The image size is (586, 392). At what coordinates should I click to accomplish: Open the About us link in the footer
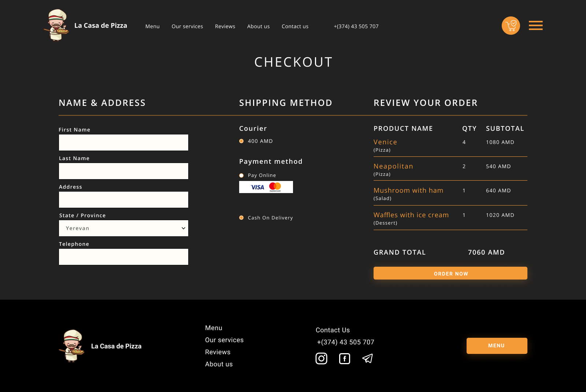coord(219,364)
